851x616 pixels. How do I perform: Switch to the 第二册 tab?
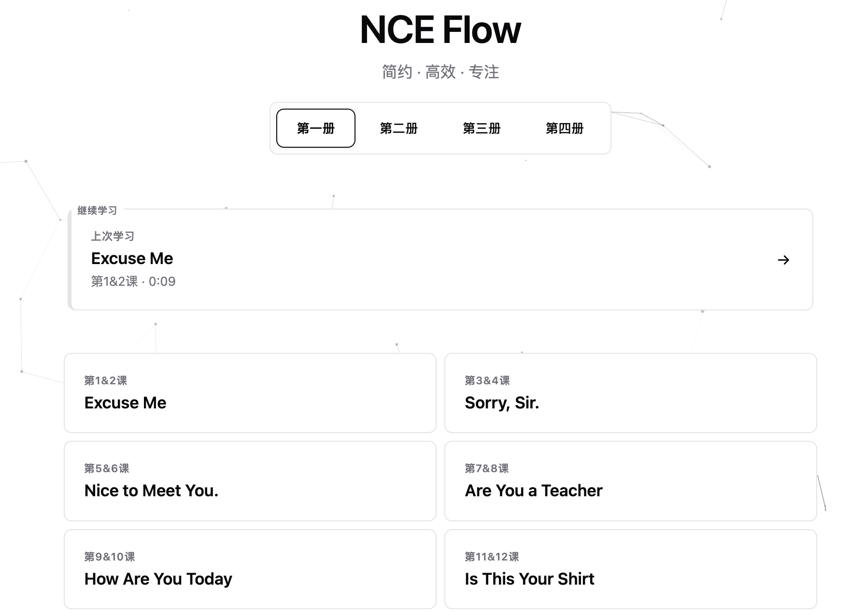coord(399,128)
